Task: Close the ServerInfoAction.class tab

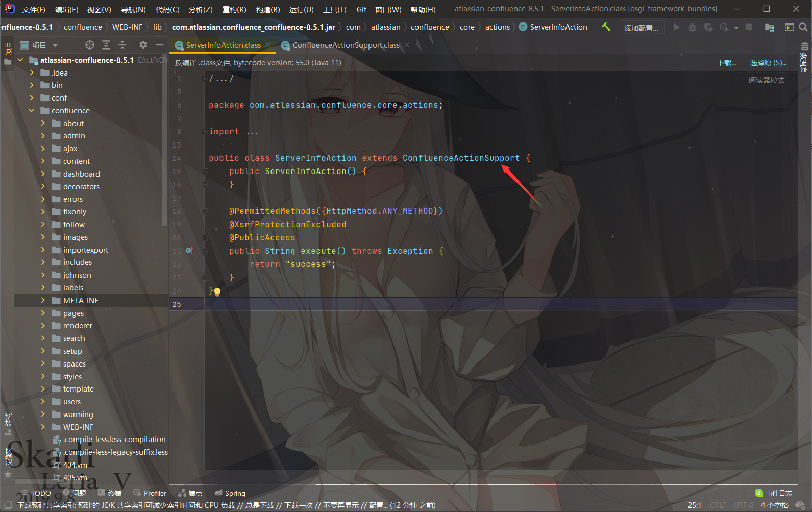Action: pos(268,45)
